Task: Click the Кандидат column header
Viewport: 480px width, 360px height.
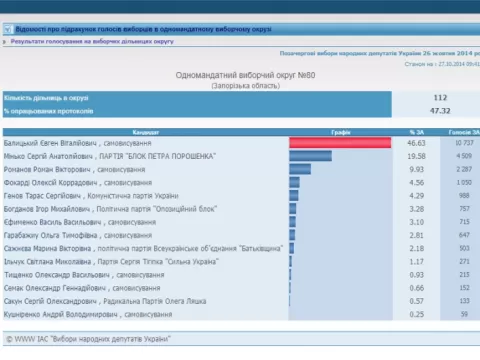Action: (146, 132)
